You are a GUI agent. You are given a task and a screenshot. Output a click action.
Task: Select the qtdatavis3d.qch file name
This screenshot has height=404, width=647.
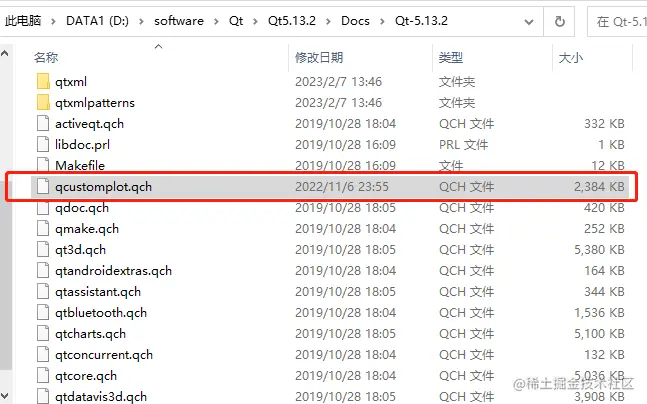pos(101,397)
